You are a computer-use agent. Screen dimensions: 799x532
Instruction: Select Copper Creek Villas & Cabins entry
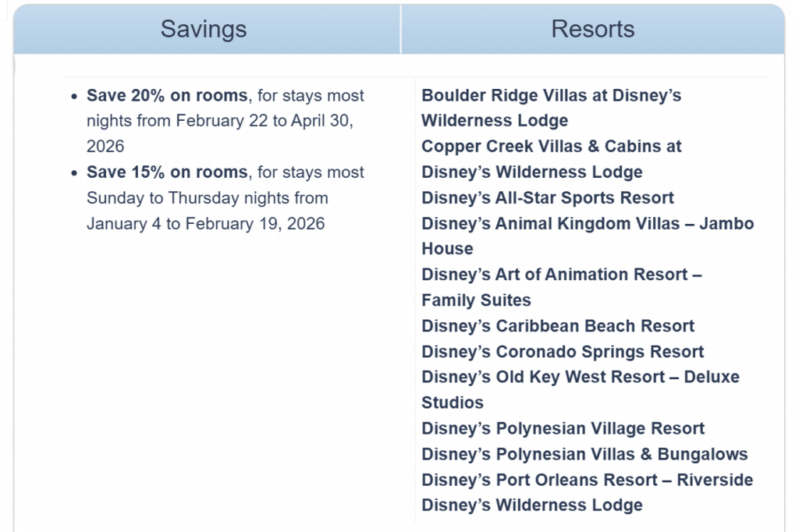click(x=551, y=147)
